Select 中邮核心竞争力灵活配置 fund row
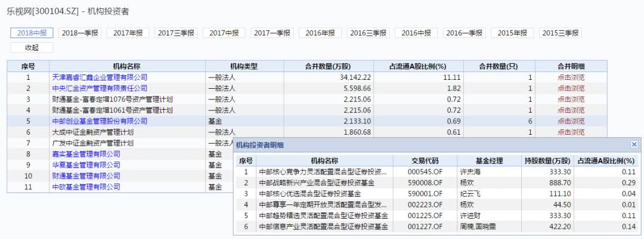This screenshot has width=644, height=239. [x=438, y=172]
